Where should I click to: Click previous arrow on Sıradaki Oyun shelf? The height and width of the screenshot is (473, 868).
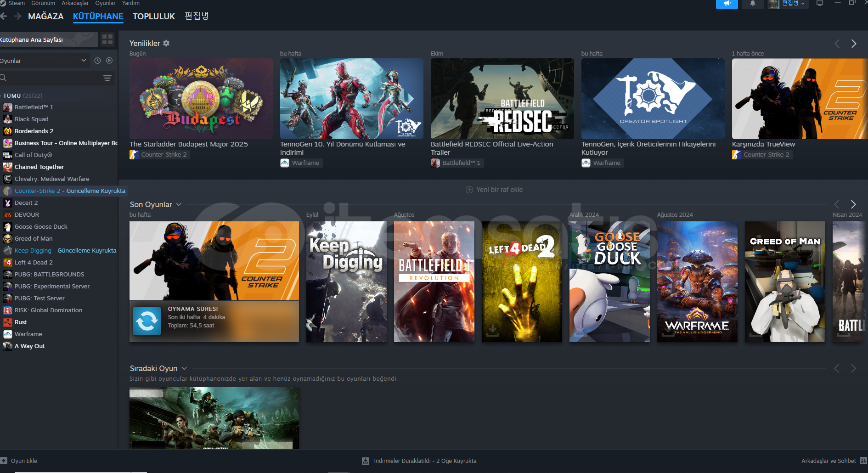(x=837, y=368)
